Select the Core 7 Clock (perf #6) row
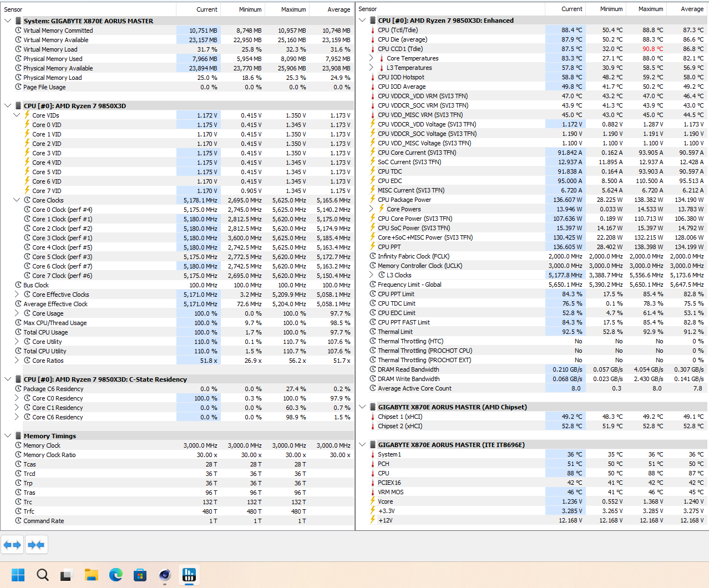 point(177,276)
